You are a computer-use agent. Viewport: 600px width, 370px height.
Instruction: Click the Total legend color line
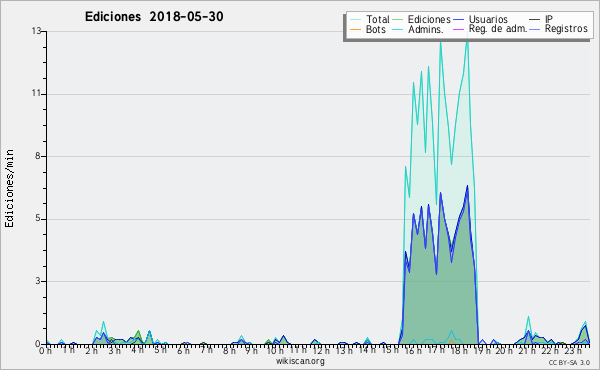click(355, 20)
